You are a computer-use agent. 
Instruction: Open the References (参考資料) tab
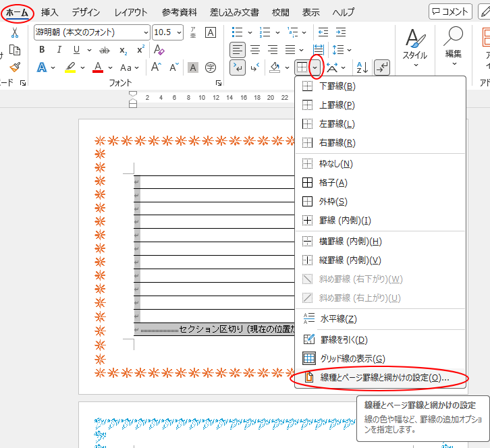[x=180, y=13]
